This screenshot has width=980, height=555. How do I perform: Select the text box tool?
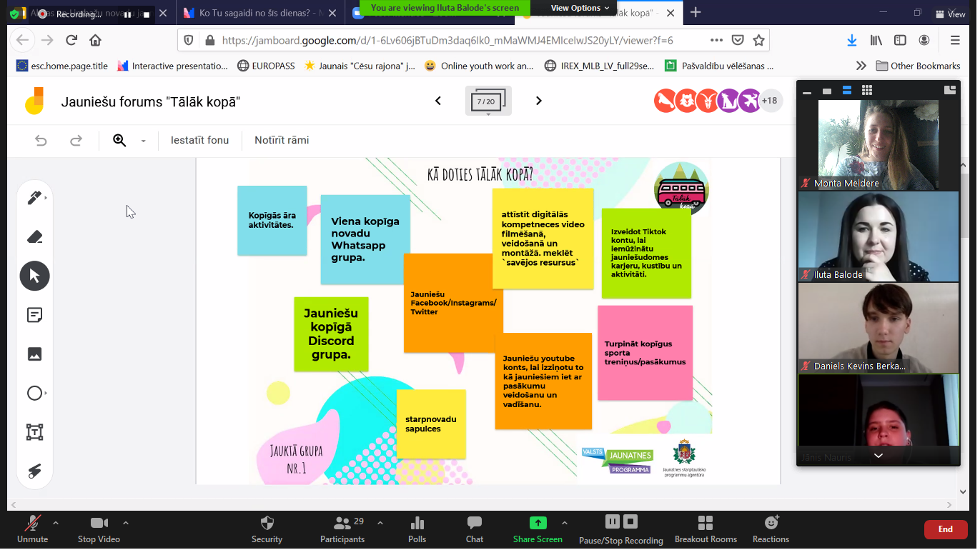34,431
